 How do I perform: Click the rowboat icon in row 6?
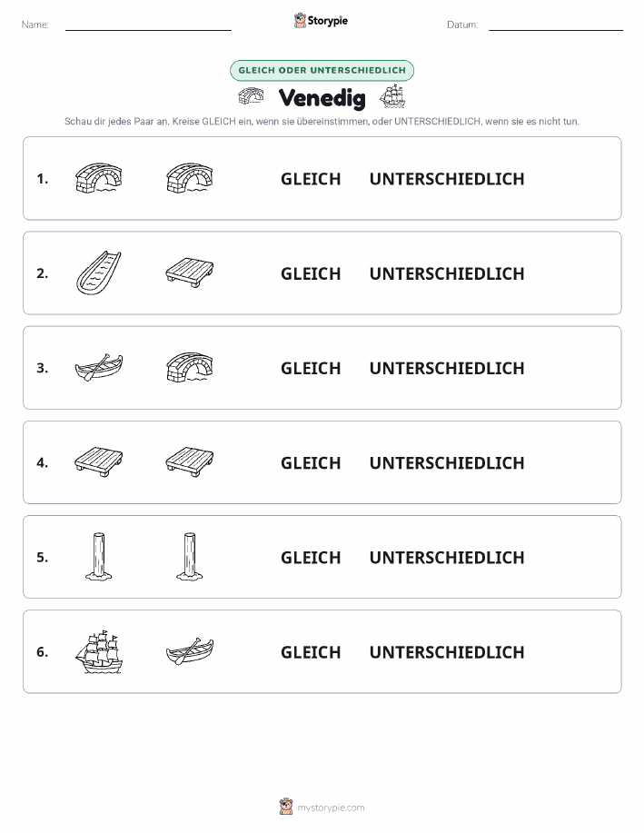[x=190, y=651]
